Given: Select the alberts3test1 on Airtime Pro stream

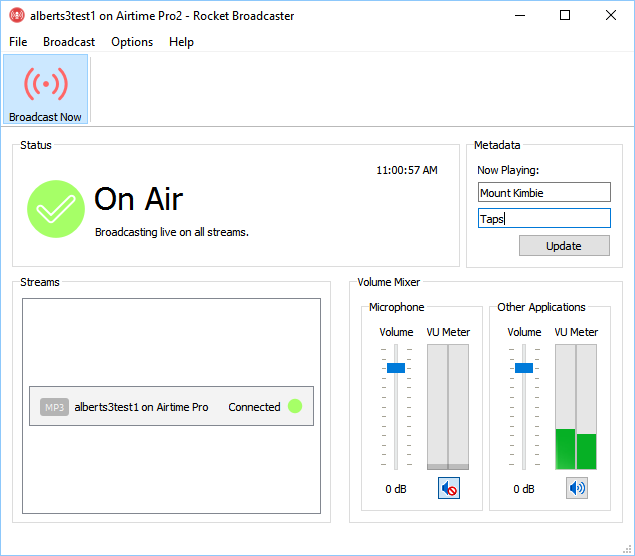Looking at the screenshot, I should point(171,406).
